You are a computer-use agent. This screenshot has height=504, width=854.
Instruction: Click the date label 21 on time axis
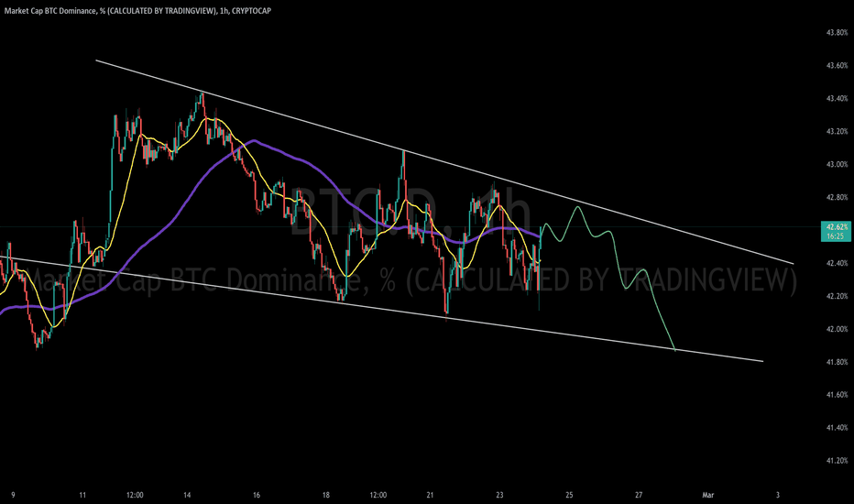coord(431,495)
